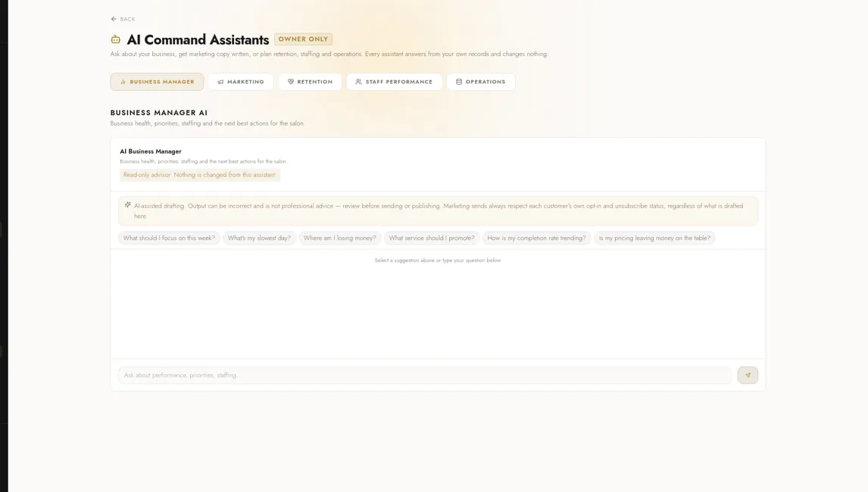
Task: Click the sparkle icon in AI-assisted drafting notice
Action: tap(127, 205)
